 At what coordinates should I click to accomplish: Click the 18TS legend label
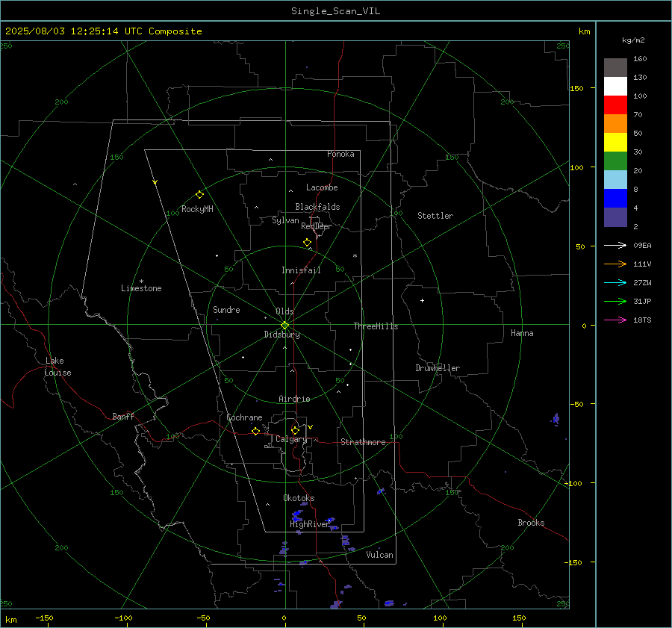click(642, 320)
